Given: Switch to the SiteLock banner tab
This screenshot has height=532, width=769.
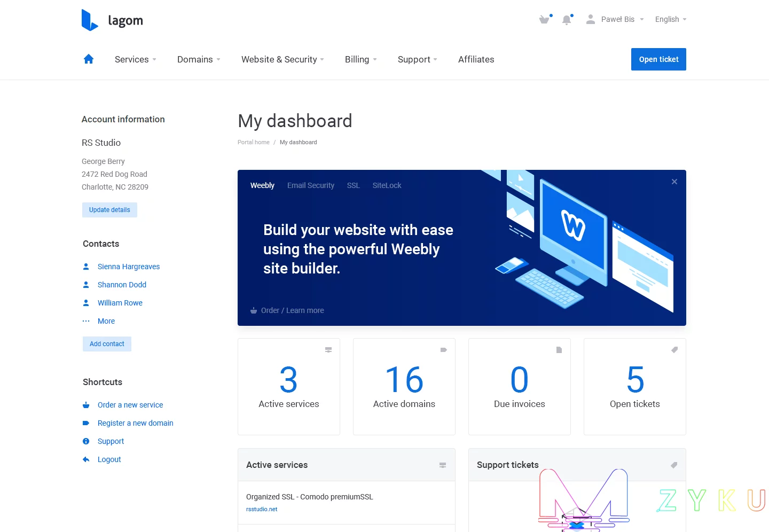Looking at the screenshot, I should (387, 185).
